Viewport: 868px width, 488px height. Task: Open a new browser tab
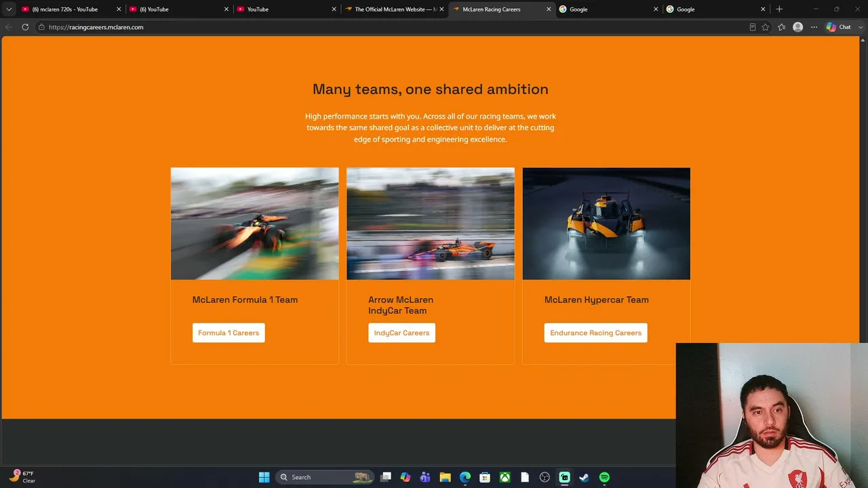click(779, 9)
